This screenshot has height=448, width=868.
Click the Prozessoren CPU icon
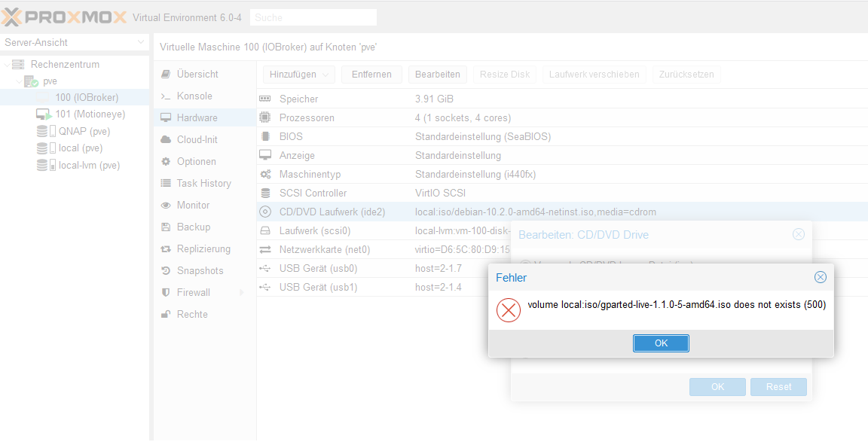[265, 117]
